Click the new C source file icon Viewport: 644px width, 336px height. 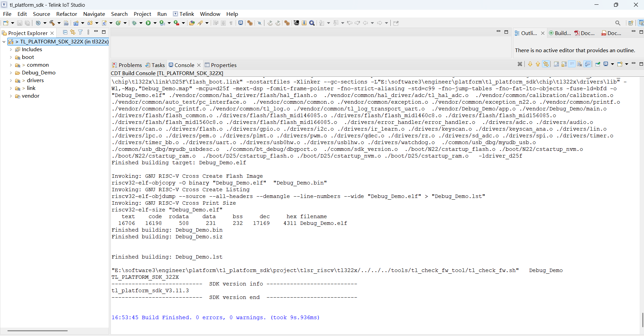point(104,23)
